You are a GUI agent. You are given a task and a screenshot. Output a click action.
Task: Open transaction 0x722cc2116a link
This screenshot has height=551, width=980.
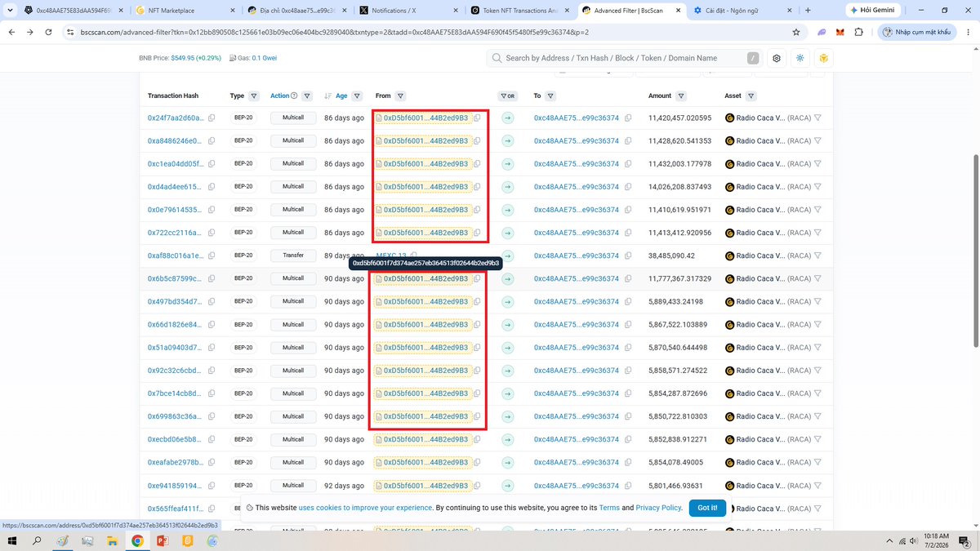coord(176,233)
